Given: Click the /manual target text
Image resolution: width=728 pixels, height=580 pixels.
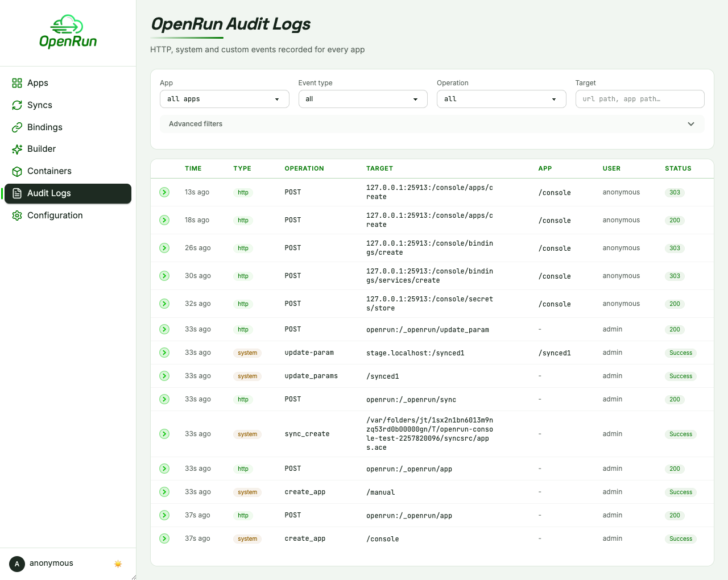Looking at the screenshot, I should pos(380,492).
